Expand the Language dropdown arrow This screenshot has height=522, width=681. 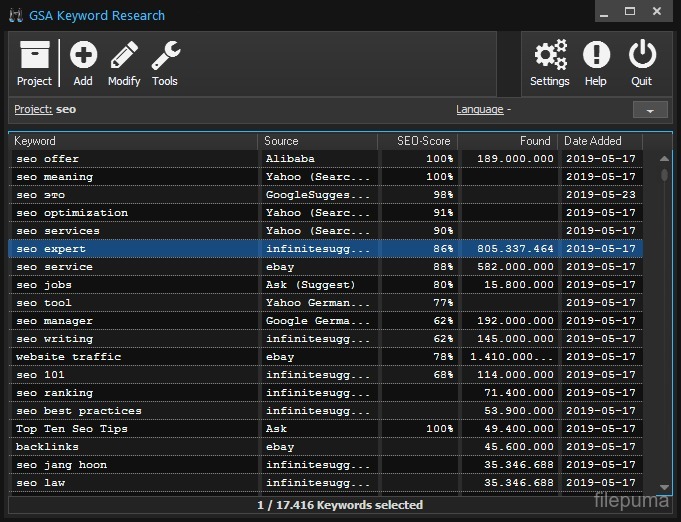coord(650,110)
